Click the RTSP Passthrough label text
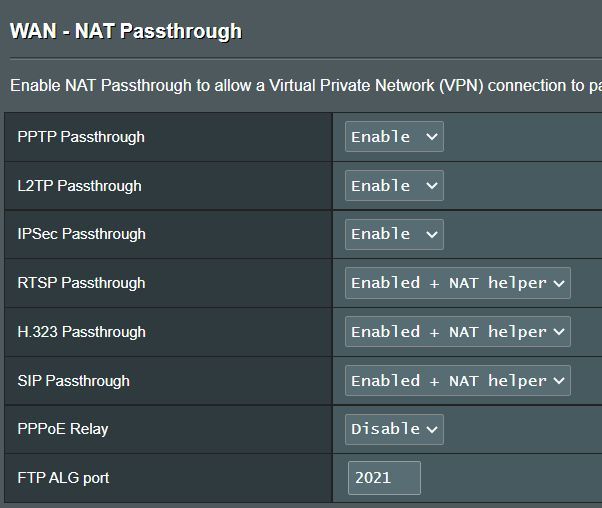Screen dimensions: 602x508 point(81,283)
